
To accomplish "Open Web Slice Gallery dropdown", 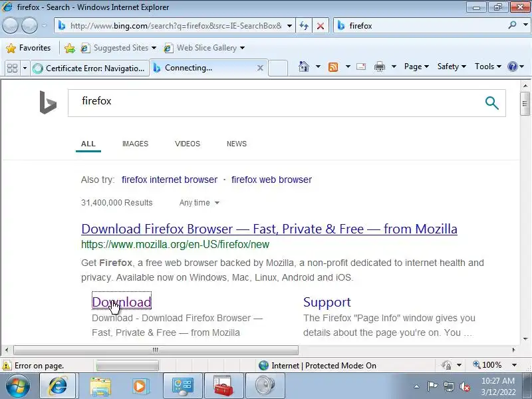I will pyautogui.click(x=204, y=48).
